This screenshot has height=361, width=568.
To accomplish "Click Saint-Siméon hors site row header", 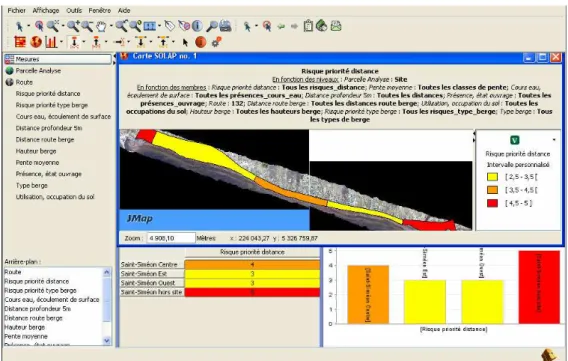I will click(152, 292).
